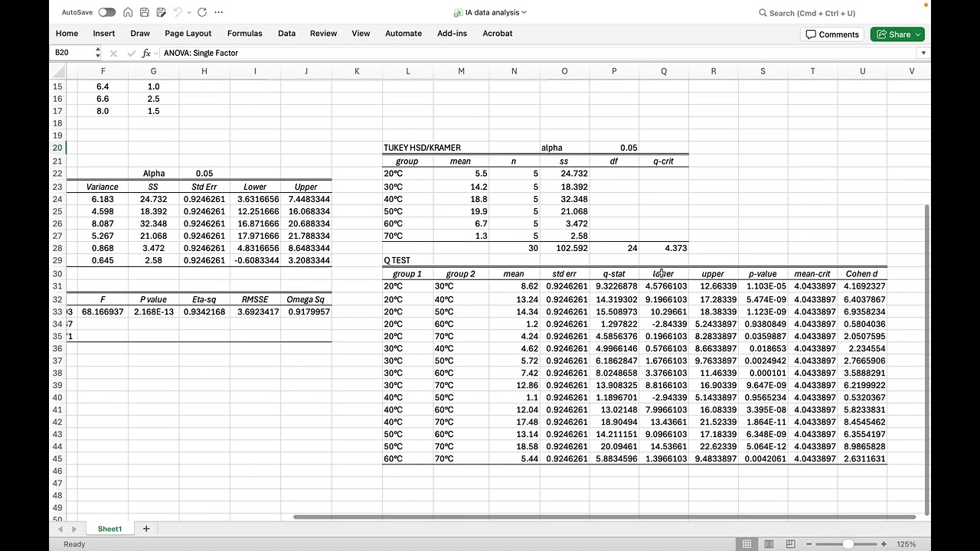This screenshot has width=980, height=551.
Task: Click the green Share button
Action: click(897, 34)
